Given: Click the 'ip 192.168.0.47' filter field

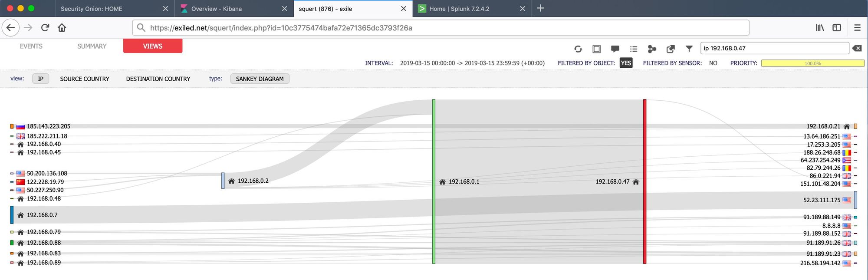Looking at the screenshot, I should 774,48.
